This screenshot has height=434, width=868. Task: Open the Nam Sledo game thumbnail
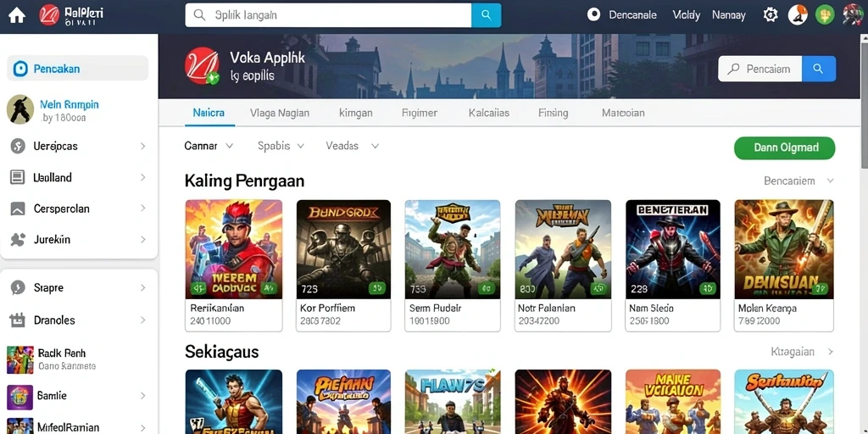coord(672,249)
